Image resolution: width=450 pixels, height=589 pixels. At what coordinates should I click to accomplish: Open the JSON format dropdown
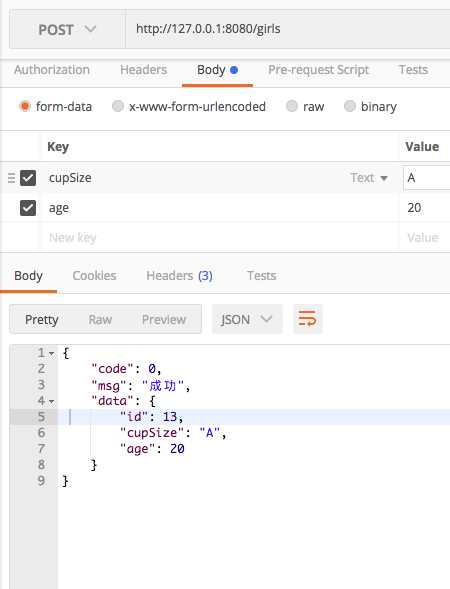[247, 319]
